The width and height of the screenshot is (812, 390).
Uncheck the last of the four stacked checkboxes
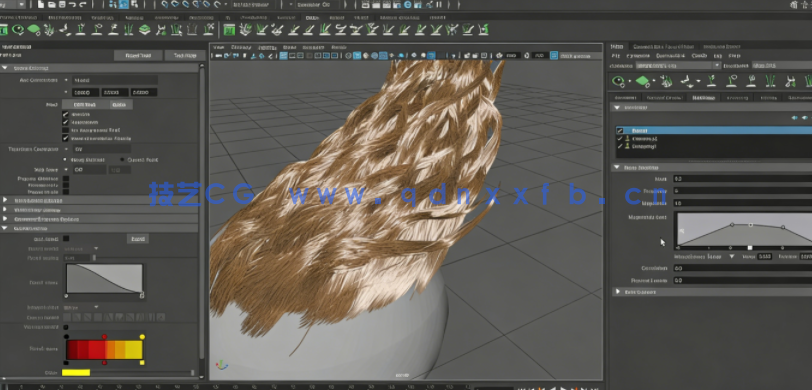tap(65, 138)
